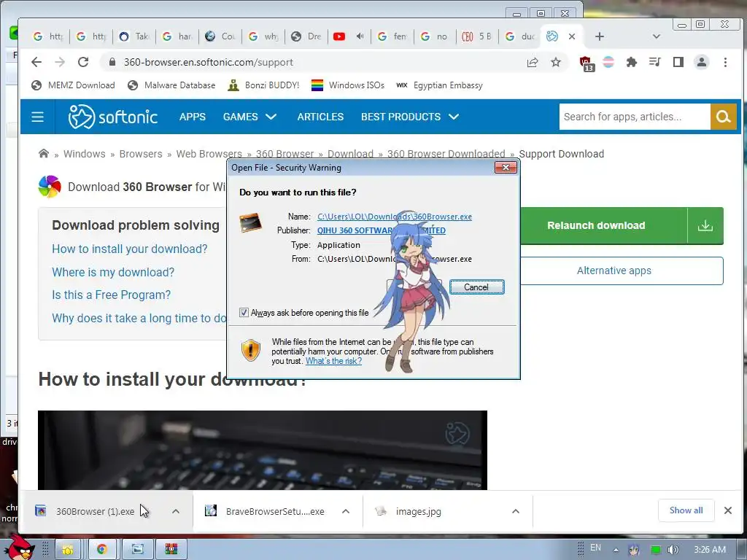Click the Angry Birds start button
The width and height of the screenshot is (747, 560).
pyautogui.click(x=20, y=546)
